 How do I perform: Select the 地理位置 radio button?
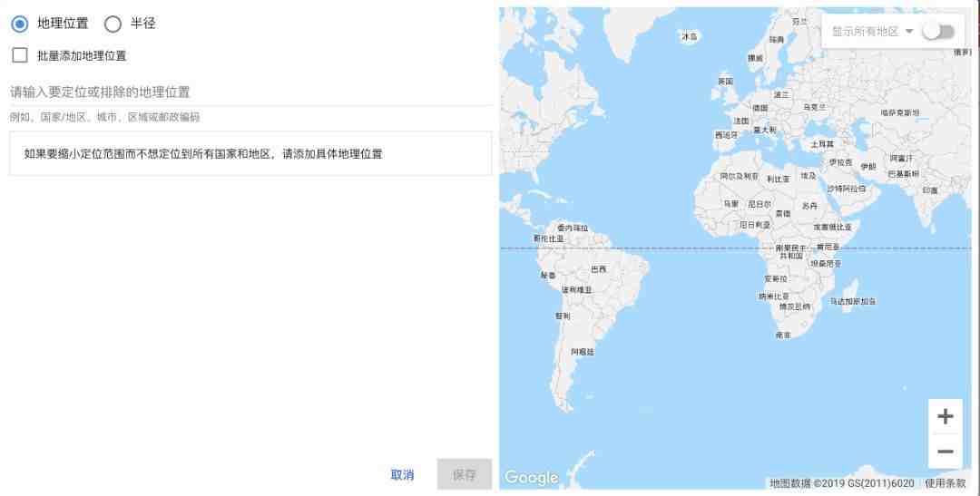20,24
